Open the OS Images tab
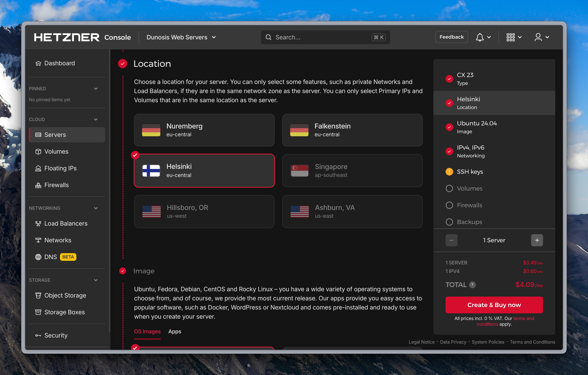 pyautogui.click(x=147, y=331)
